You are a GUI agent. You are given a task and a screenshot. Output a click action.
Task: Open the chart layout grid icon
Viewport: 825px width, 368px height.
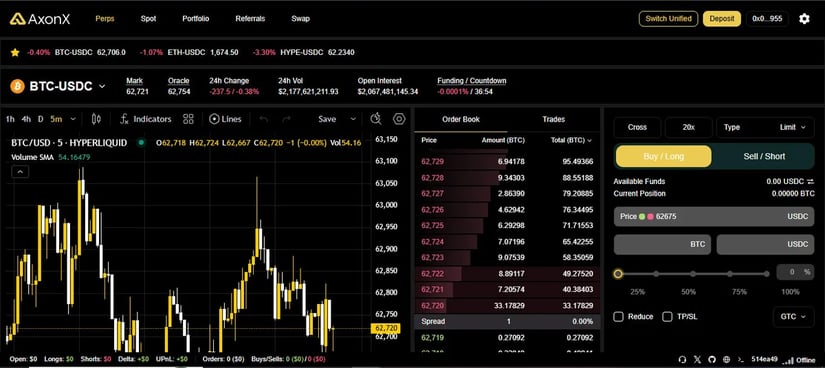tap(188, 119)
